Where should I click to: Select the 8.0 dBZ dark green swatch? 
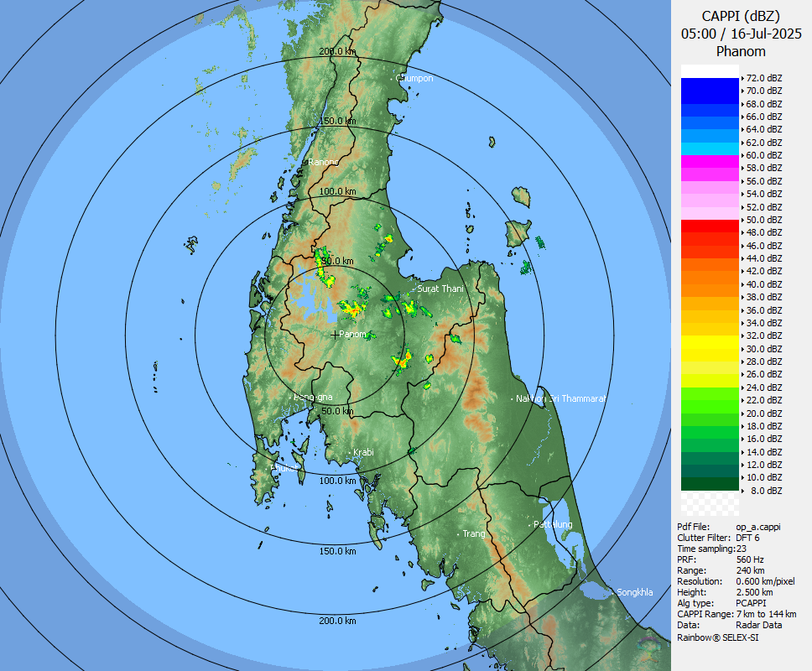coord(710,484)
